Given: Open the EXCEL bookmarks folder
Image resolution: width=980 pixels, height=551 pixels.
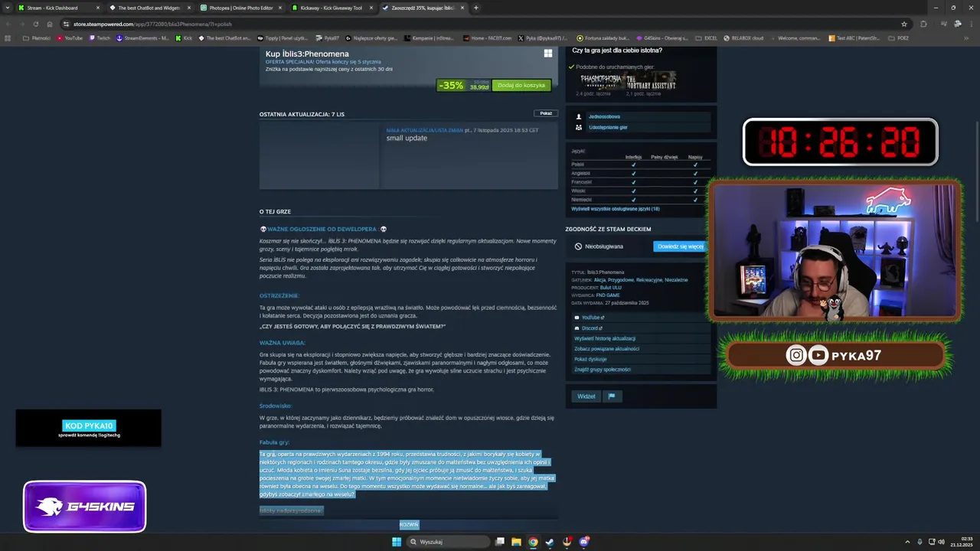Looking at the screenshot, I should pyautogui.click(x=707, y=38).
